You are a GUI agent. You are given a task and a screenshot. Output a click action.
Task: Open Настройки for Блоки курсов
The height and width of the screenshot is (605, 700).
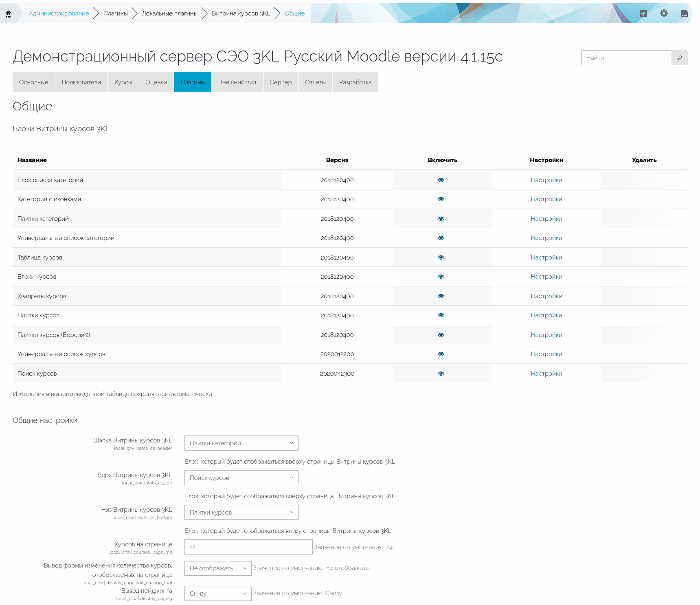coord(546,277)
